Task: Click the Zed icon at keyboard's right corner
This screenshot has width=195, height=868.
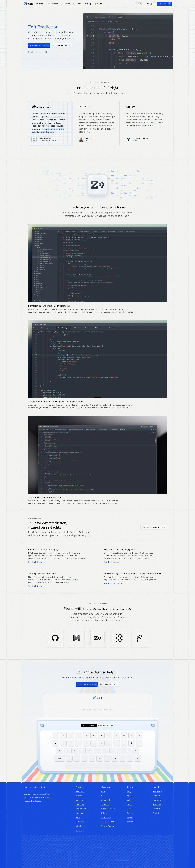Action: pos(153,725)
